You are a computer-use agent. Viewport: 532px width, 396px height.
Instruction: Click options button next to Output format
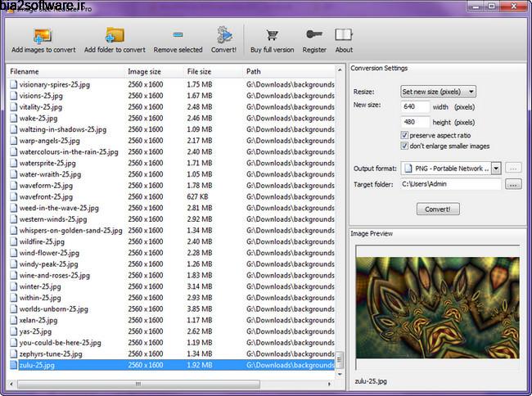513,168
